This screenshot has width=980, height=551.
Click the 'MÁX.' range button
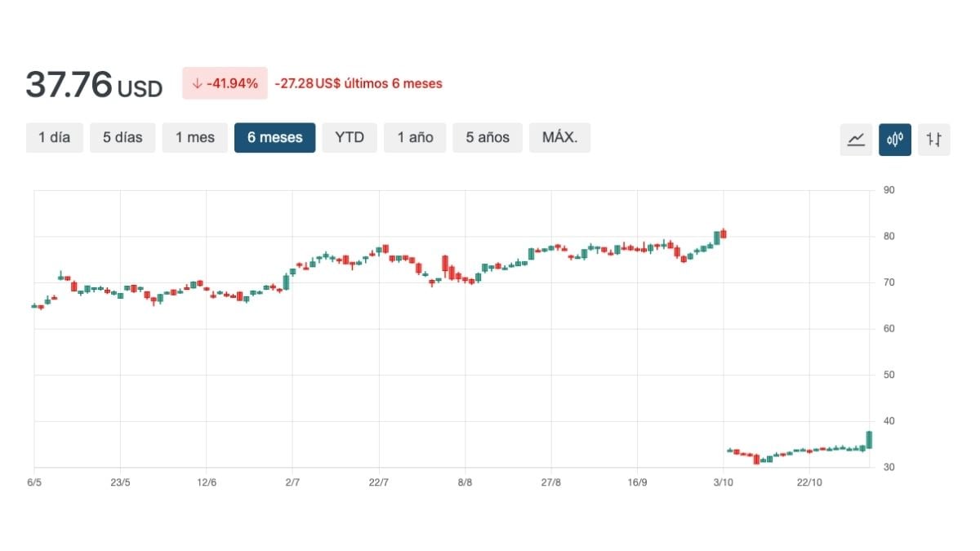point(559,137)
